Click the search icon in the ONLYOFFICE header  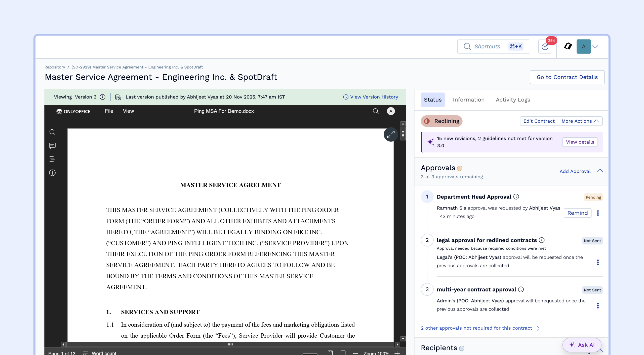point(376,111)
